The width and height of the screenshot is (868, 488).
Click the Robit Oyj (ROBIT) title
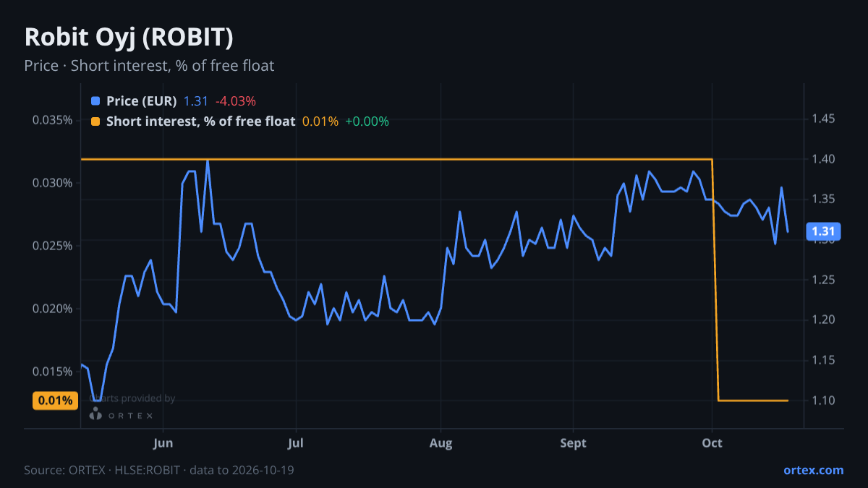click(129, 38)
